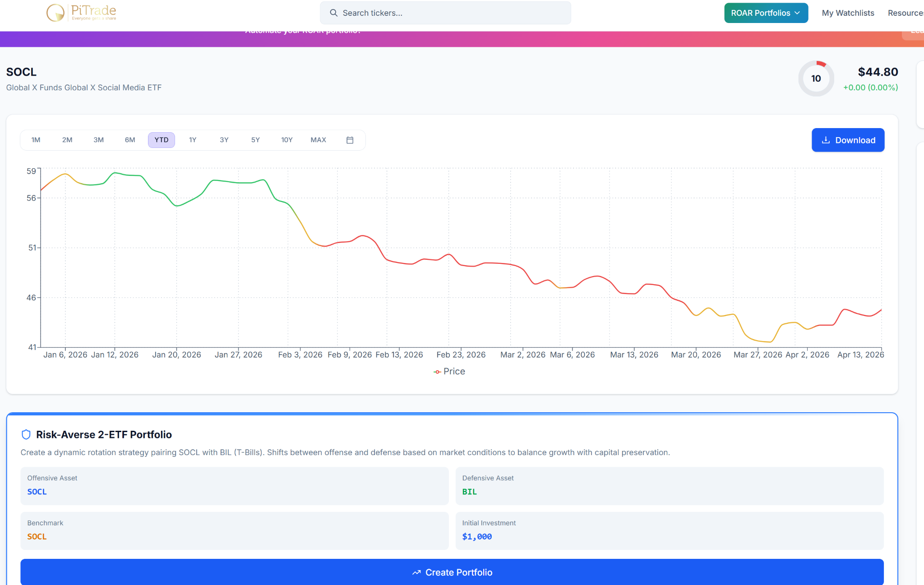Select the MAX time range
This screenshot has height=585, width=924.
318,140
